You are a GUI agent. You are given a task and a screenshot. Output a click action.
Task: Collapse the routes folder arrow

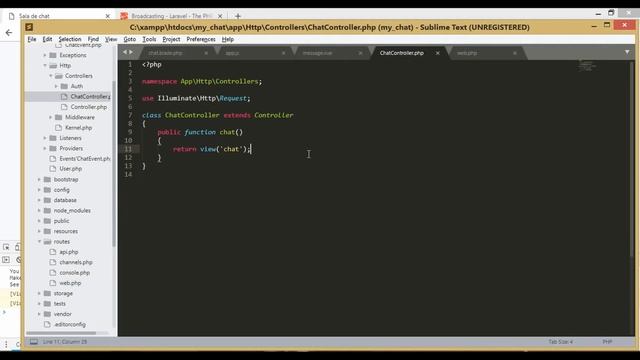click(x=39, y=242)
